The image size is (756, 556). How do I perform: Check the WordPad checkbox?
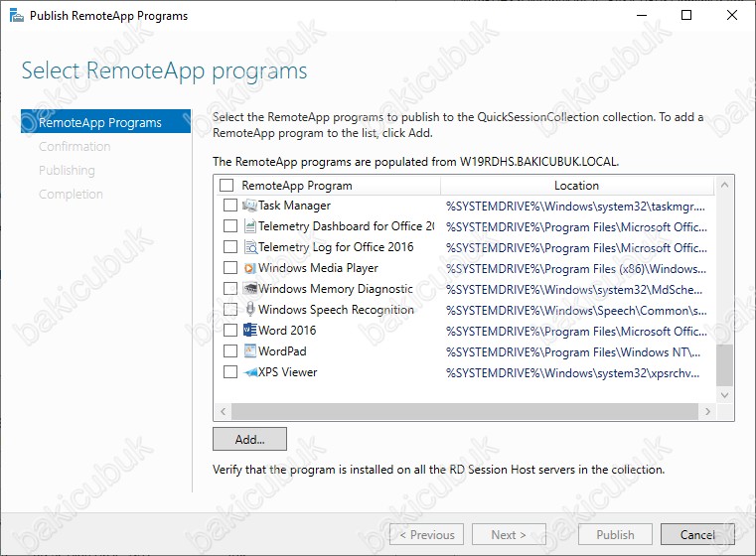[x=230, y=350]
